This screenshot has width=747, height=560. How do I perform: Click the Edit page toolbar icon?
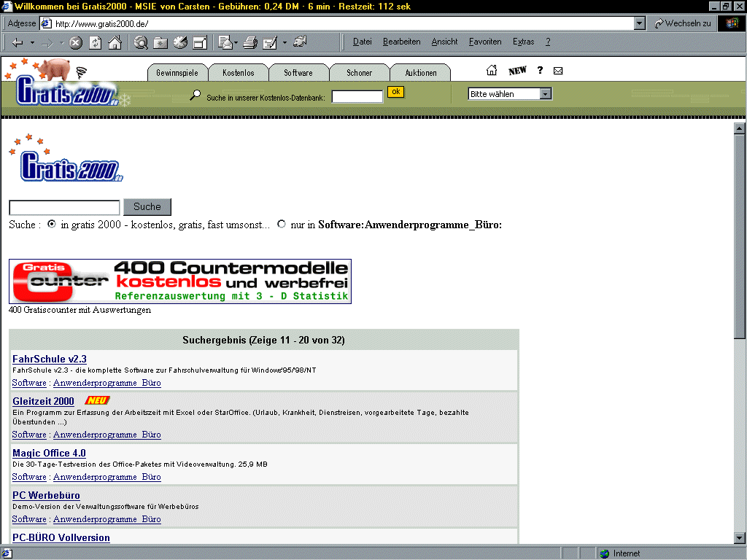click(x=270, y=43)
